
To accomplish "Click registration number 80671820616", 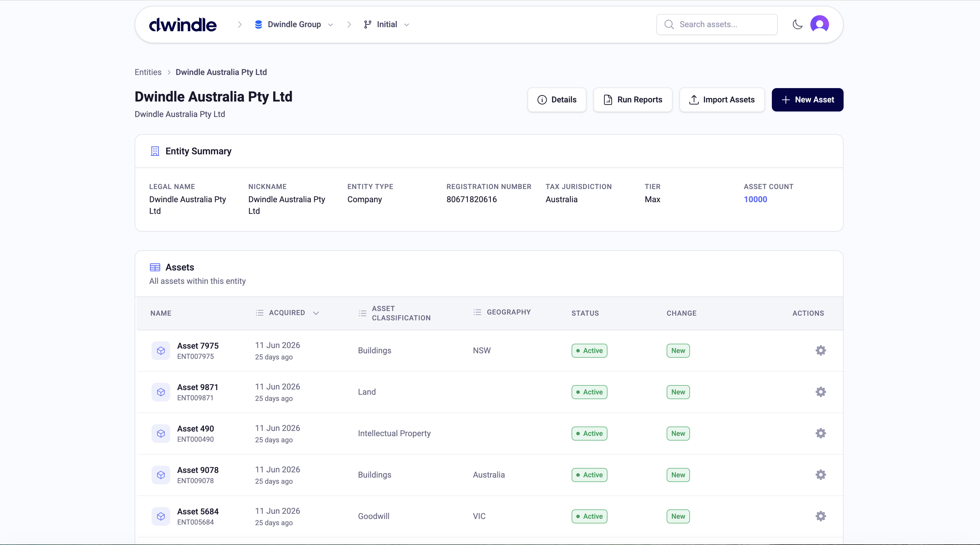I will [471, 199].
